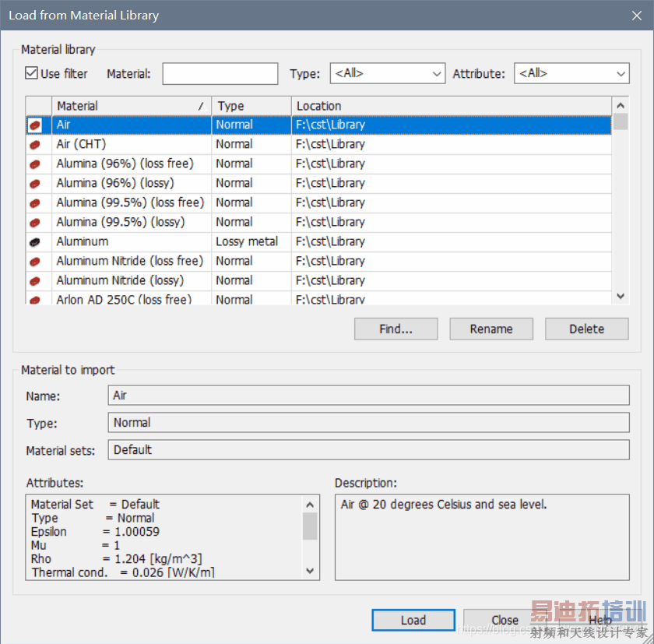The image size is (654, 644).
Task: Click icon beside Alumina (99.5%) (lossy)
Action: (35, 223)
